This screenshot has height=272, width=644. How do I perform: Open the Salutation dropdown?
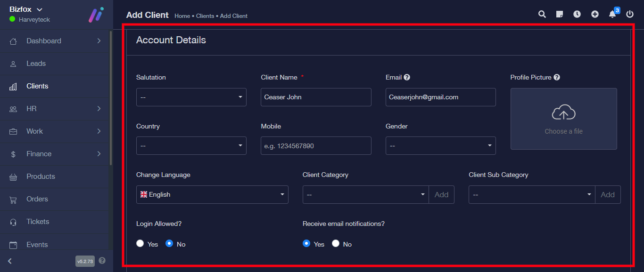(x=191, y=97)
